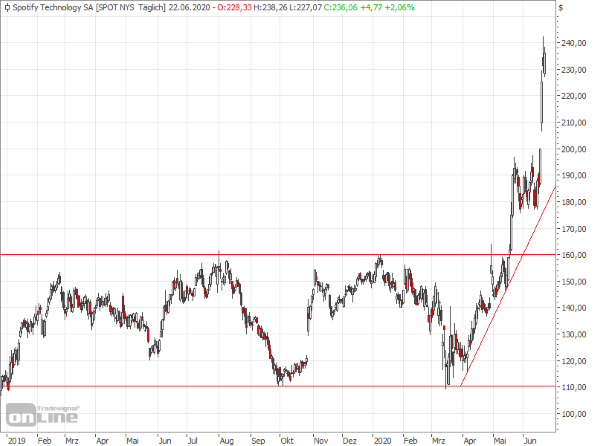Click the 220,00 price axis label
595x446 pixels.
pos(573,96)
